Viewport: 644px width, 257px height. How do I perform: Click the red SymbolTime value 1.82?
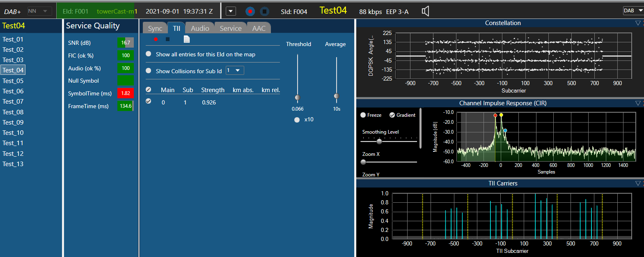(x=126, y=93)
